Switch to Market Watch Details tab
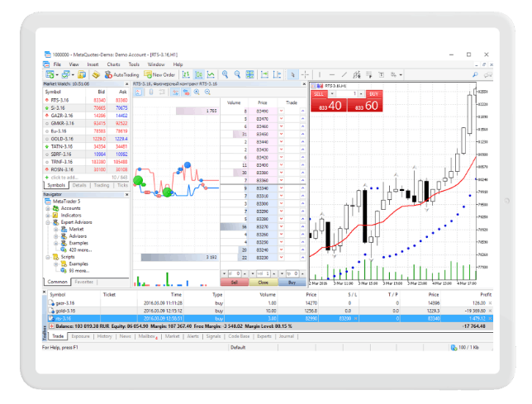 click(79, 185)
